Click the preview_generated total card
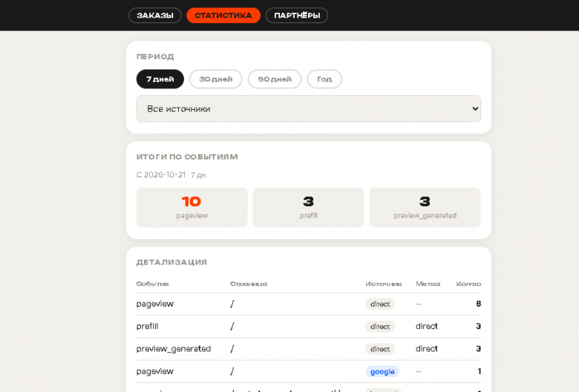Image resolution: width=579 pixels, height=392 pixels. pyautogui.click(x=425, y=207)
